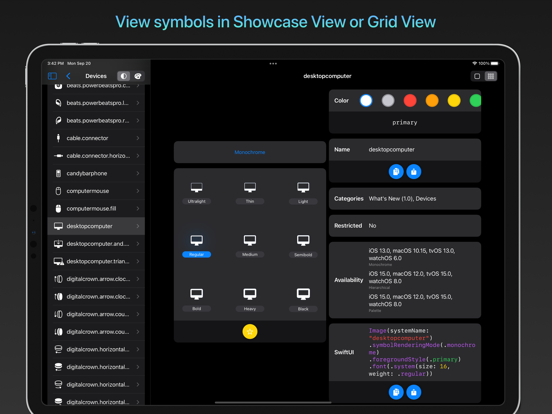The image size is (552, 414).
Task: Select the Bold weight variant
Action: [196, 299]
